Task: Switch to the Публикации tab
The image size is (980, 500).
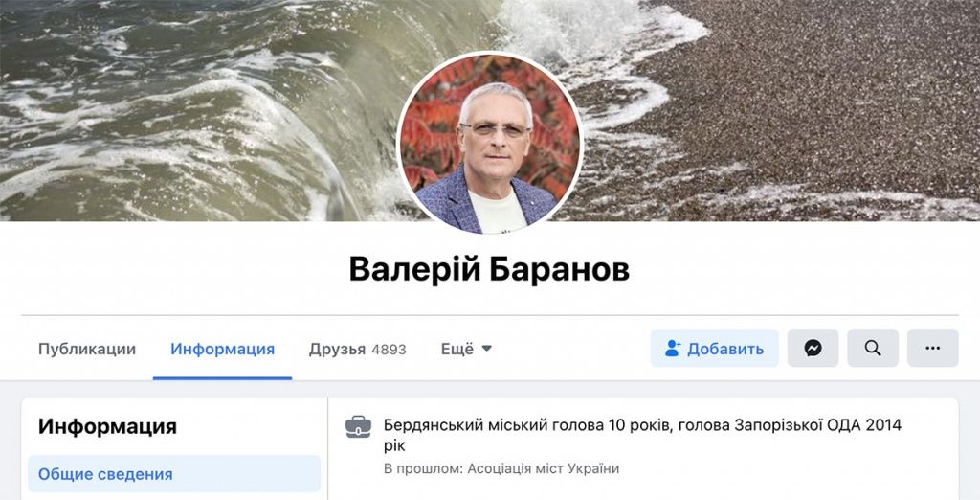Action: coord(87,349)
